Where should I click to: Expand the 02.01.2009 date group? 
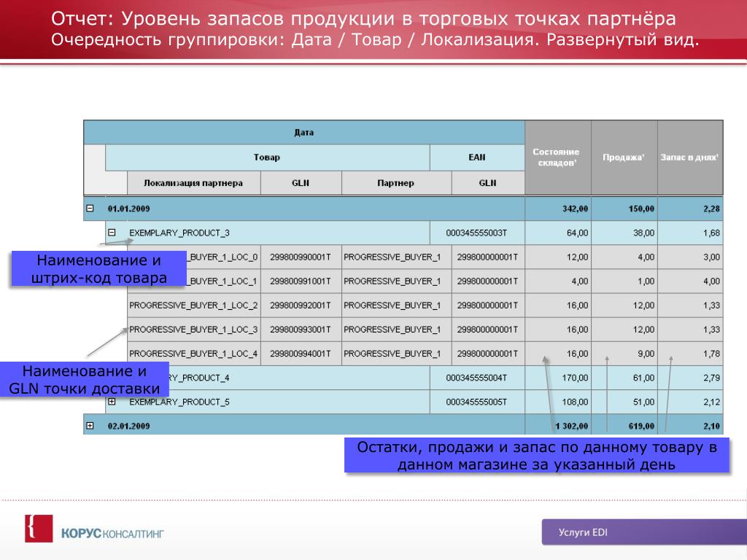coord(90,426)
